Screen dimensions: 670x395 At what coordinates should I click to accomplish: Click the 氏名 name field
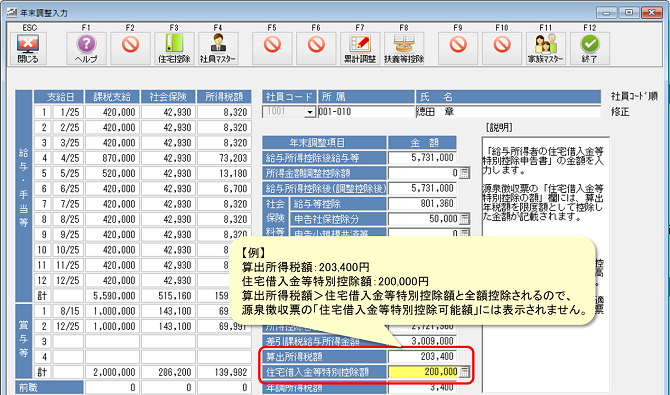click(x=508, y=112)
